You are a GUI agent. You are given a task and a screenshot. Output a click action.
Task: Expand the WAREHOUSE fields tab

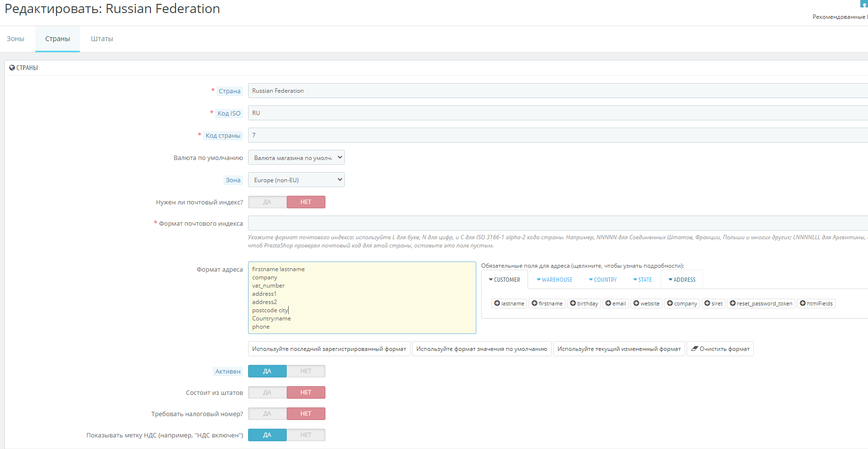(555, 280)
